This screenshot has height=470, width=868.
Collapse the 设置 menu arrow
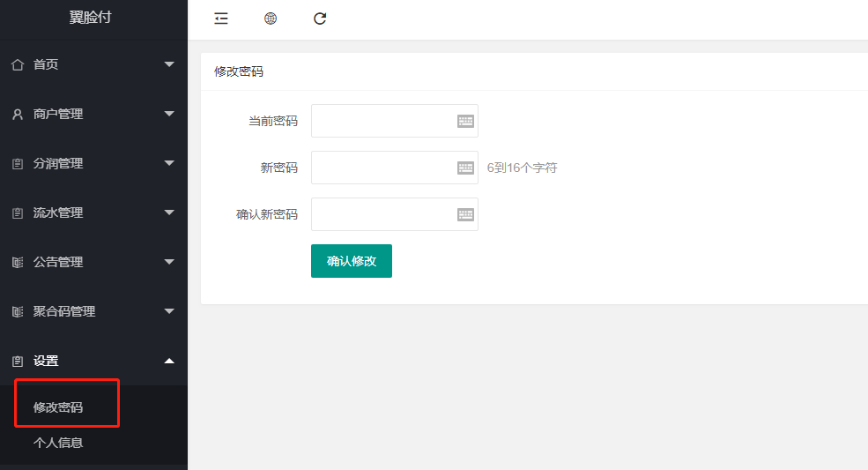click(169, 361)
